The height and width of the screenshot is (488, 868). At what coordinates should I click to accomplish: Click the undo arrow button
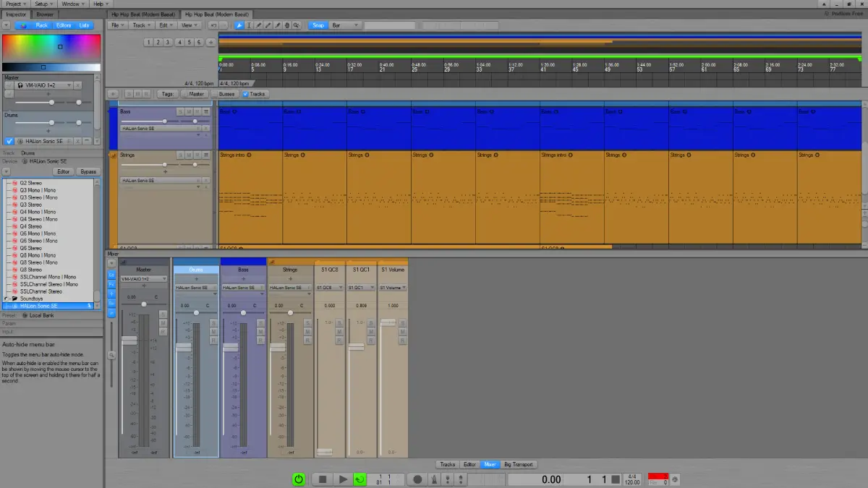click(x=213, y=25)
